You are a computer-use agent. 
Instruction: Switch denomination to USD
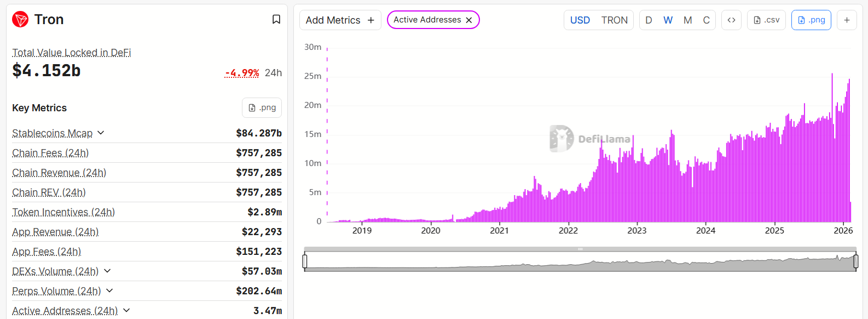pyautogui.click(x=580, y=20)
